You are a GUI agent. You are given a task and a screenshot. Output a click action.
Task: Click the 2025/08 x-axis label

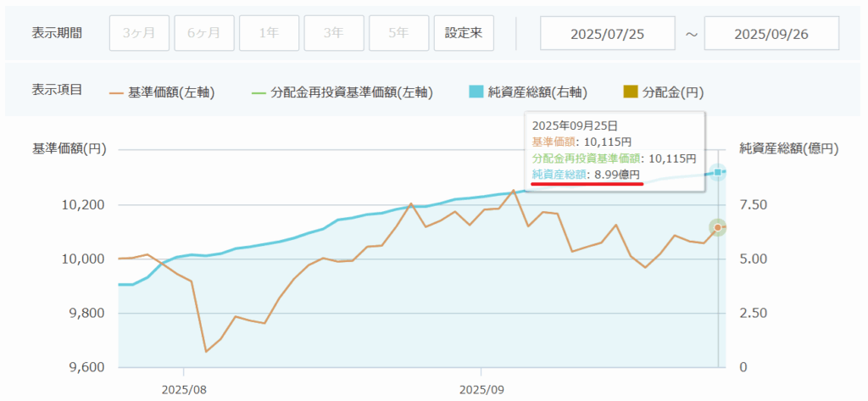point(184,390)
